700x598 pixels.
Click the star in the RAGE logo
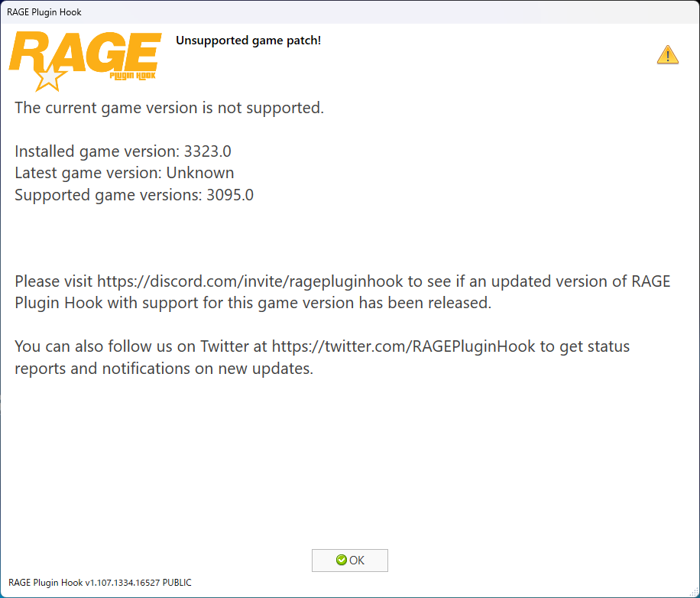tap(49, 78)
